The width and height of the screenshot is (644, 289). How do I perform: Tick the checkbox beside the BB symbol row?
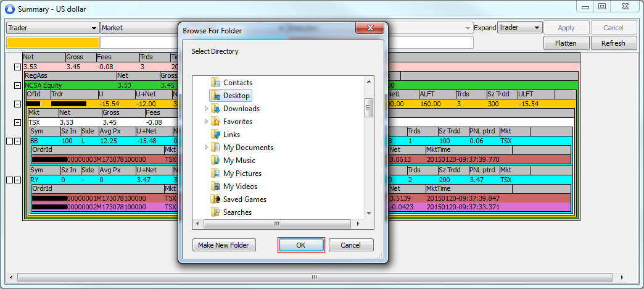9,141
